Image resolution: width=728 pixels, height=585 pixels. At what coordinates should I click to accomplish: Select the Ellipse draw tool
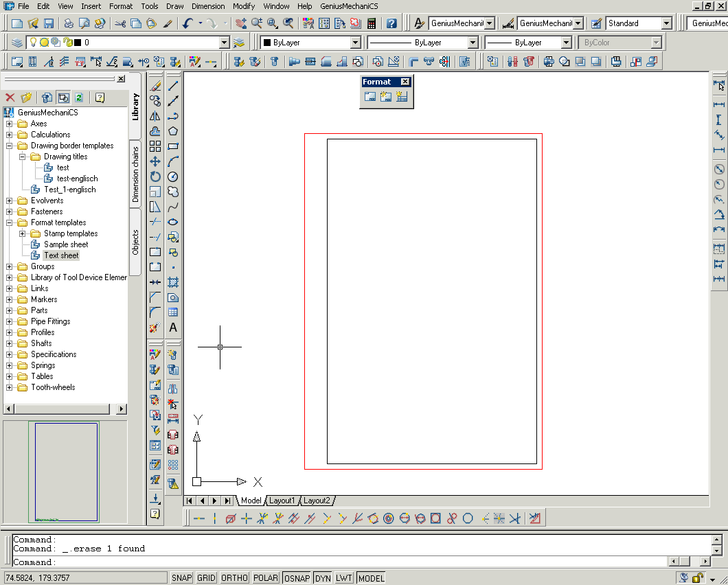coord(172,222)
